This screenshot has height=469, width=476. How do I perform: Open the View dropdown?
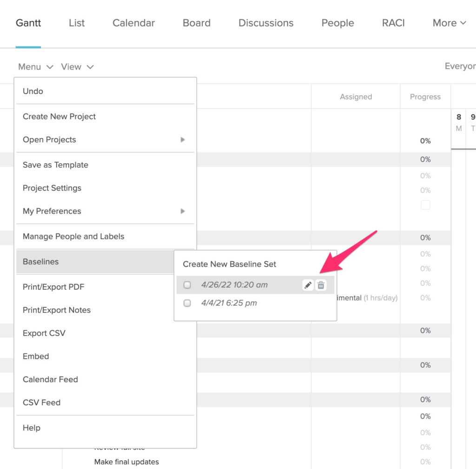[x=77, y=67]
